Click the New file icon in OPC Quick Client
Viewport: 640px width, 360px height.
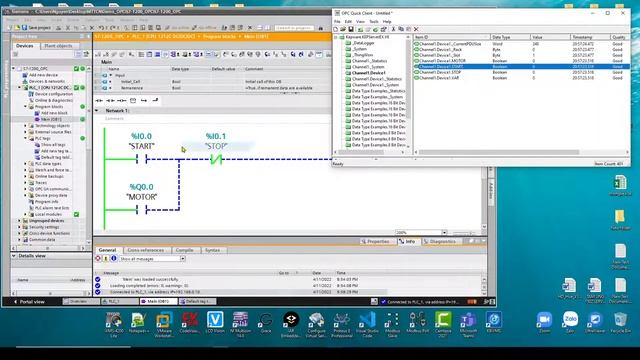coord(336,29)
